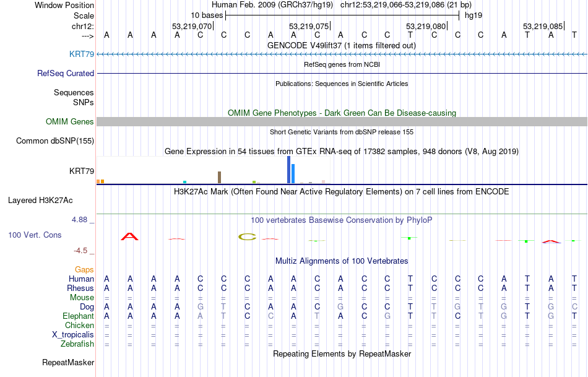
Task: Click the 100 Vert. Cons track label
Action: tap(35, 235)
